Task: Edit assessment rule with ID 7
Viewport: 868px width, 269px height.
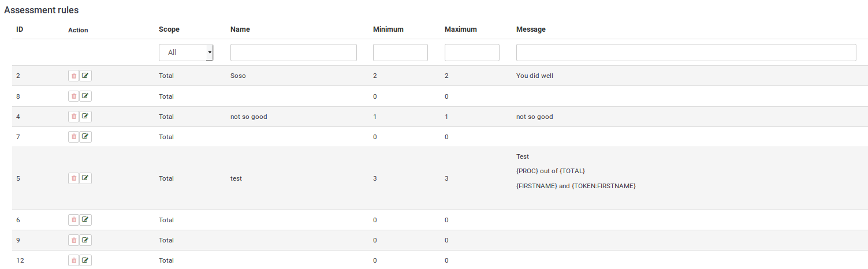Action: pos(85,137)
